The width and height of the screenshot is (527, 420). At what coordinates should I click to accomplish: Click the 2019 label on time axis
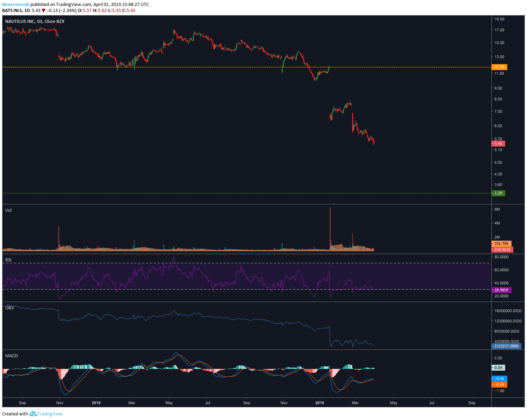[x=319, y=403]
